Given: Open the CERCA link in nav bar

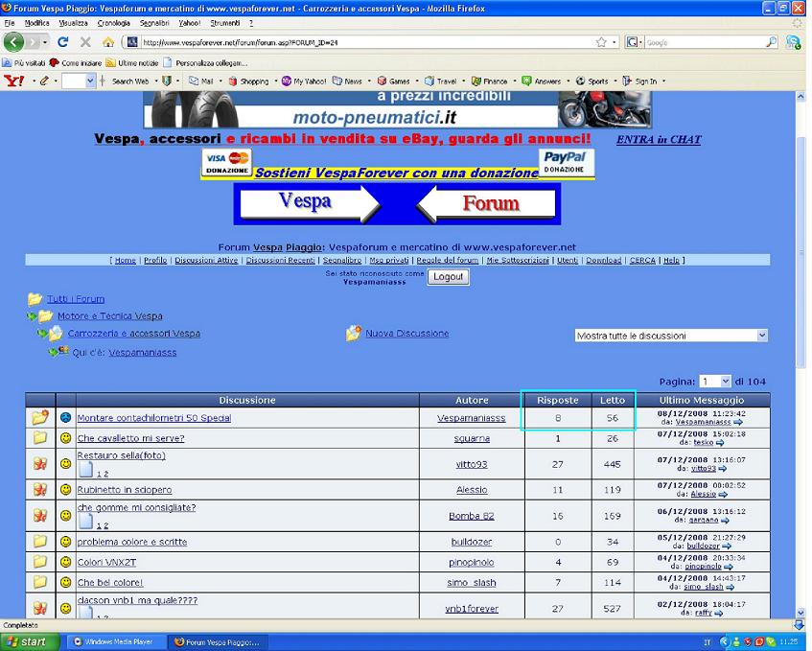Looking at the screenshot, I should click(642, 260).
